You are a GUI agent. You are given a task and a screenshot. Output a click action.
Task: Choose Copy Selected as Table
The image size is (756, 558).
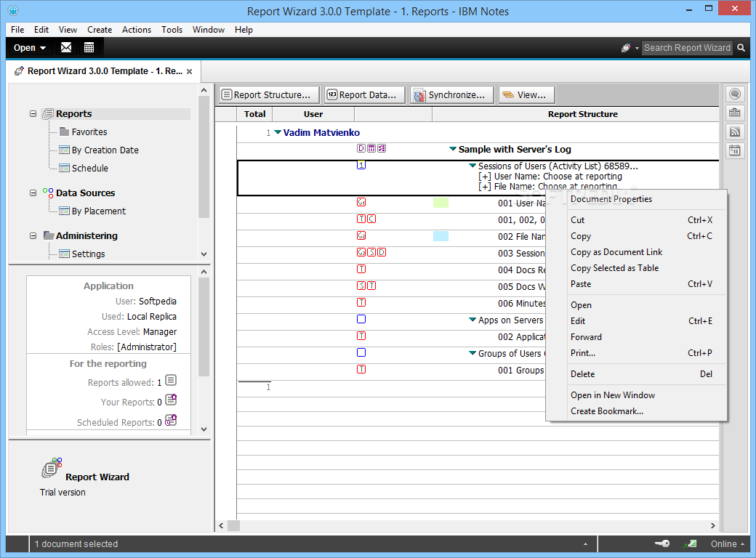[x=614, y=268]
